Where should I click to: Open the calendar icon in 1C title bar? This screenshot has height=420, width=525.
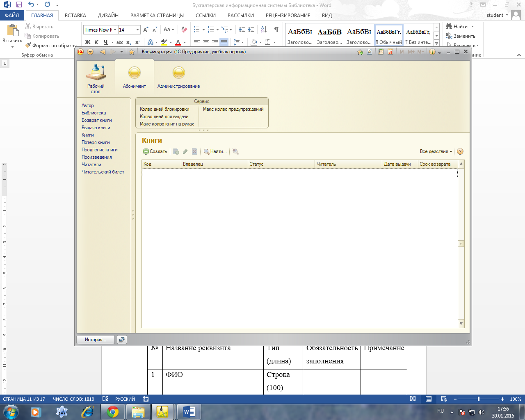point(390,52)
